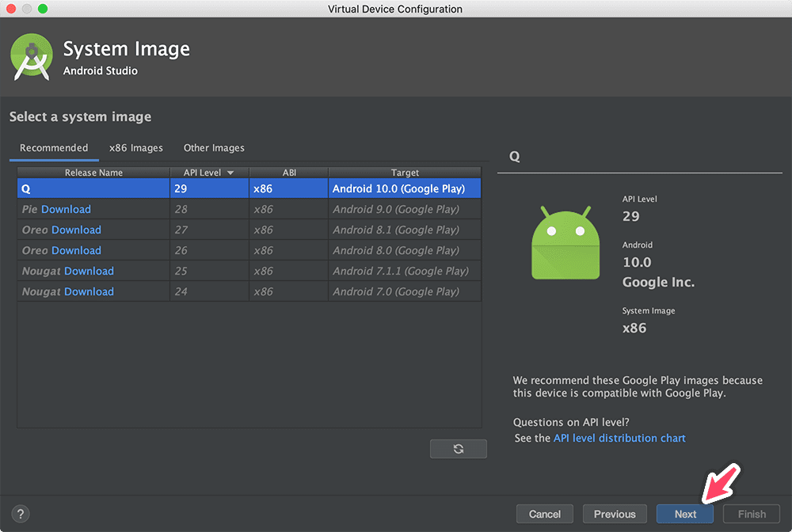Viewport: 792px width, 532px height.
Task: Download the Pie system image
Action: [x=67, y=209]
